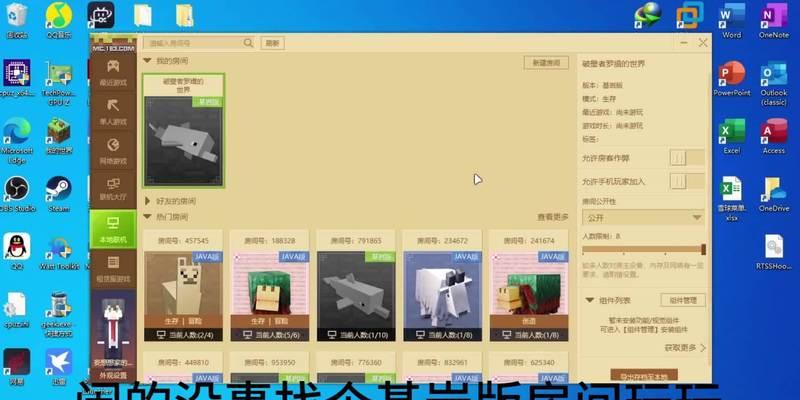Open Recycle Bin desktop icon
The width and height of the screenshot is (800, 400).
coord(17,21)
